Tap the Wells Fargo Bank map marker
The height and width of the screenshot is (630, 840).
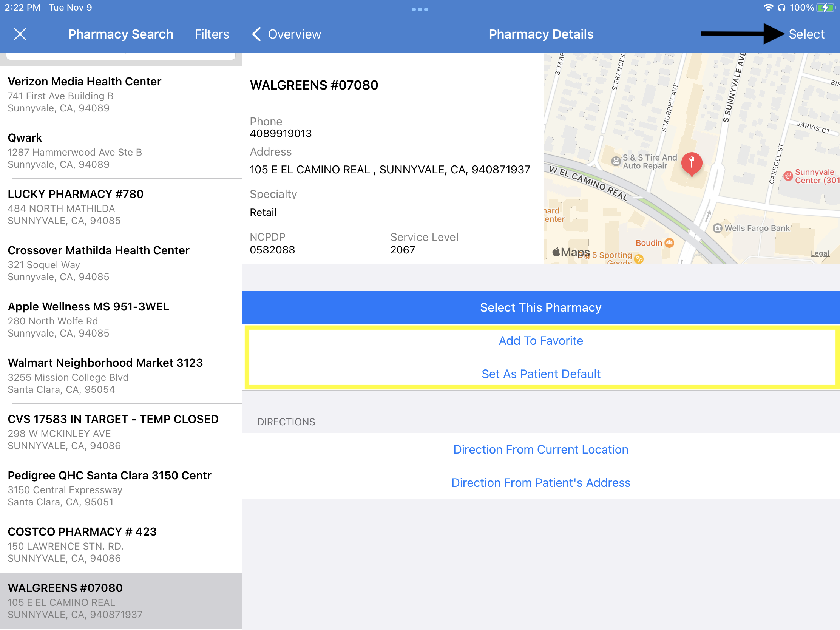717,228
